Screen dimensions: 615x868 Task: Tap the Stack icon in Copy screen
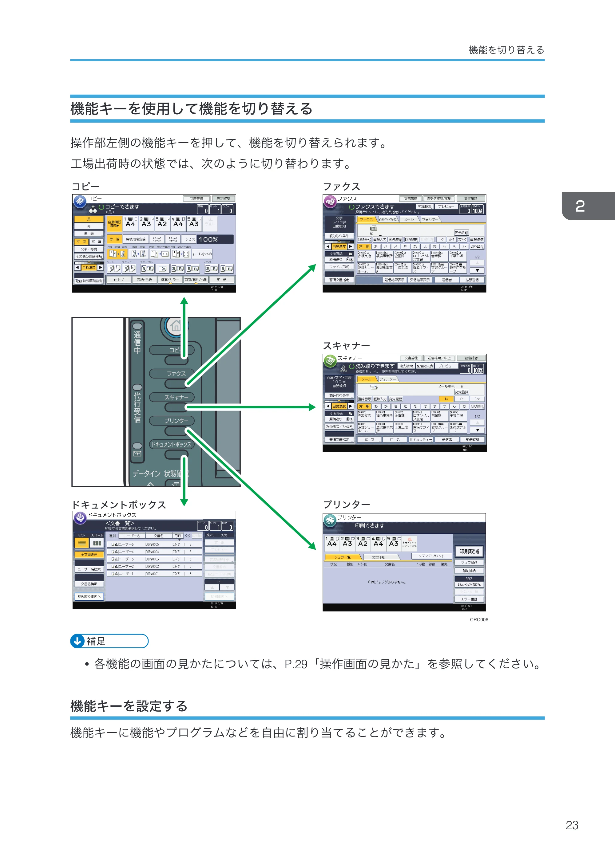coord(129,269)
